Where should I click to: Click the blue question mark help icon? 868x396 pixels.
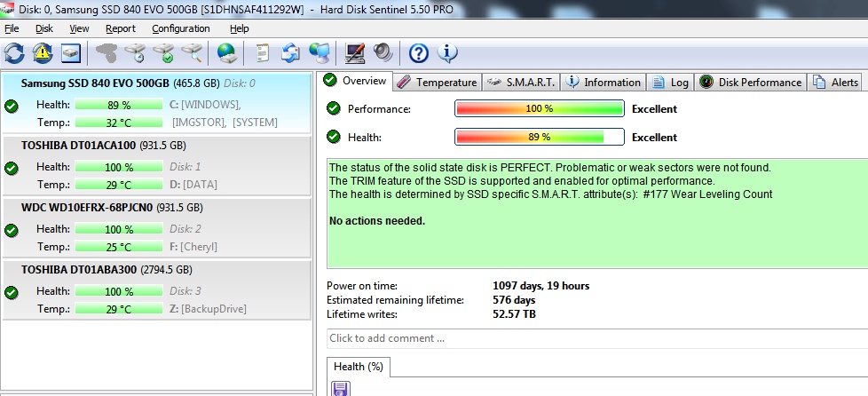click(x=419, y=53)
